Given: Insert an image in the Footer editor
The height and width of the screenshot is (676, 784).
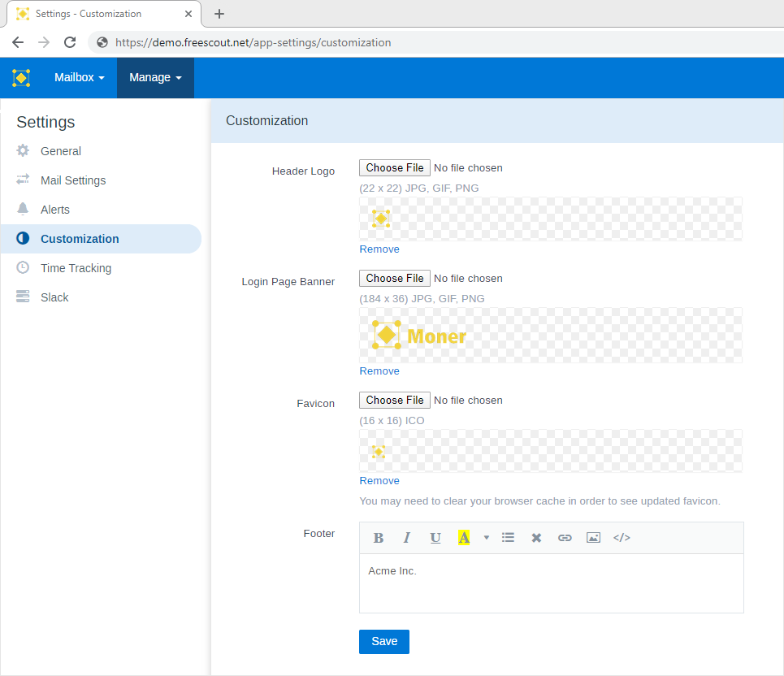Looking at the screenshot, I should pyautogui.click(x=593, y=537).
